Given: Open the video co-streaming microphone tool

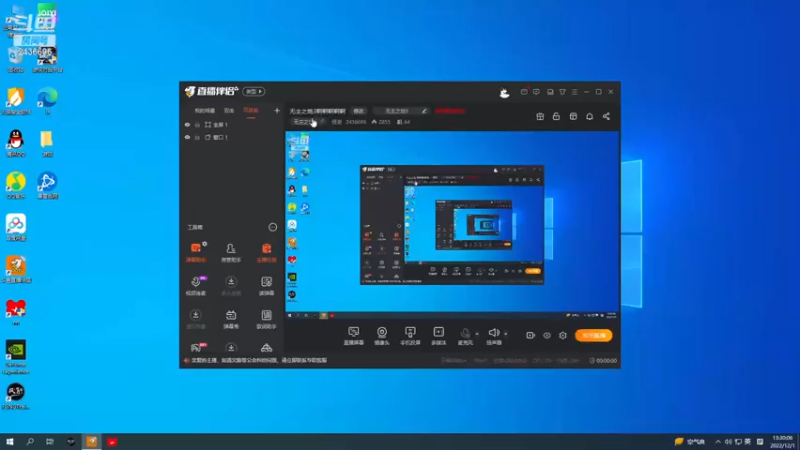Looking at the screenshot, I should 196,286.
